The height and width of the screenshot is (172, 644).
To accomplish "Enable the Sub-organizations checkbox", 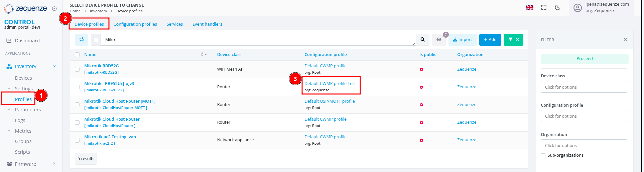I will coord(543,156).
